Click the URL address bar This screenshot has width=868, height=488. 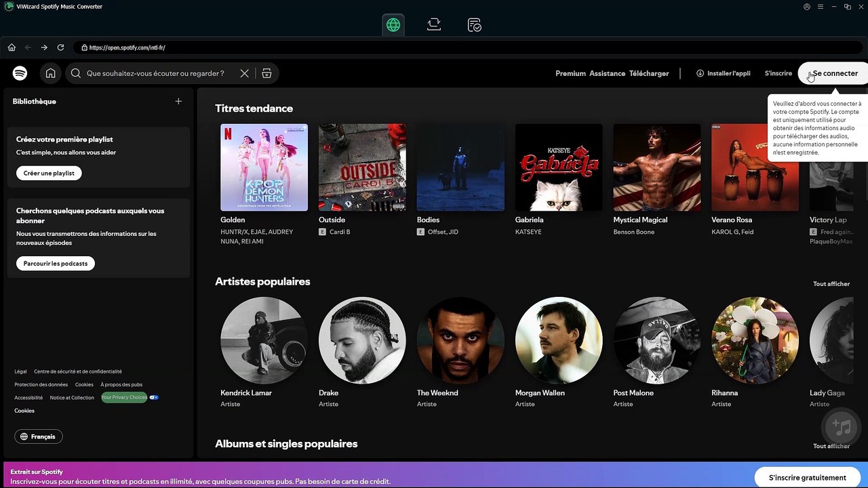pos(468,47)
